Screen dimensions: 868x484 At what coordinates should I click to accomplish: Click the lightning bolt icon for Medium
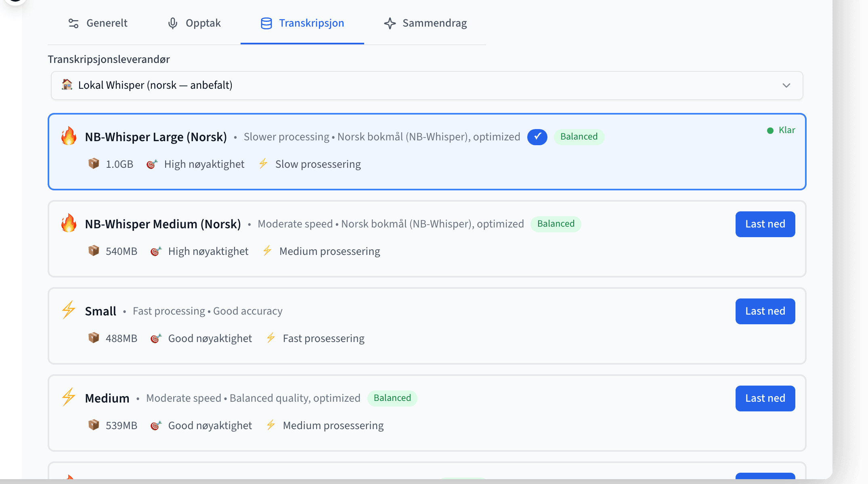(x=69, y=397)
